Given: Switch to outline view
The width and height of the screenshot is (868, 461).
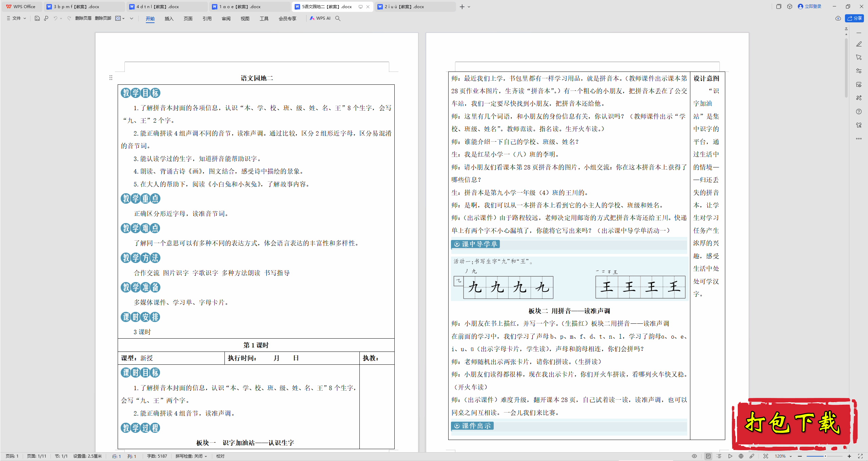Looking at the screenshot, I should click(x=719, y=456).
